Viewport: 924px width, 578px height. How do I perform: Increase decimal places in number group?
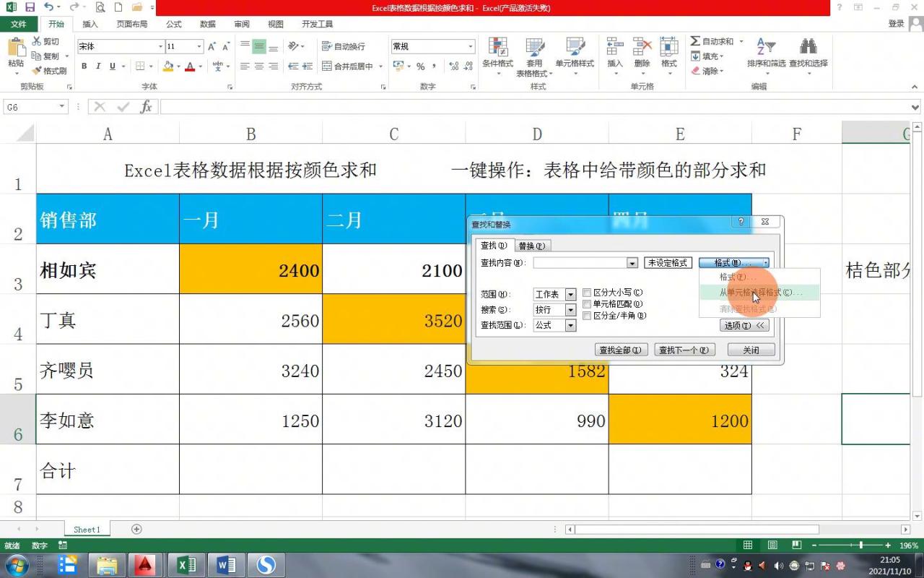click(453, 66)
